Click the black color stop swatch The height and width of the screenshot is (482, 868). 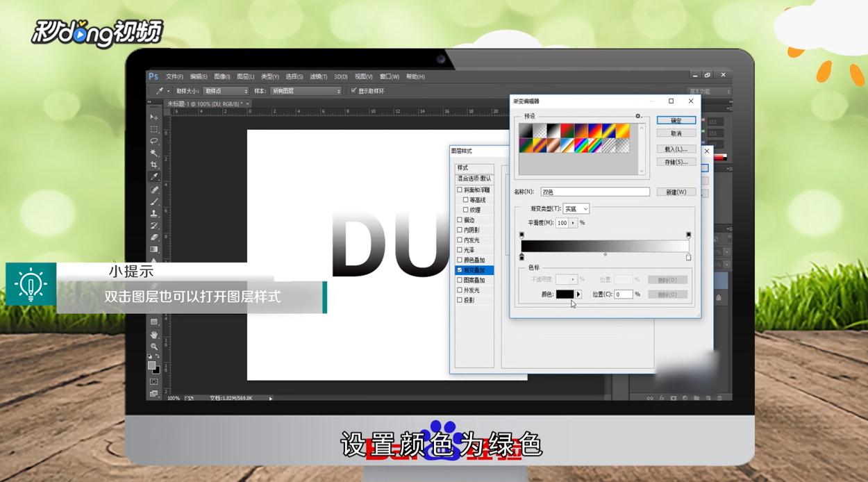point(565,294)
